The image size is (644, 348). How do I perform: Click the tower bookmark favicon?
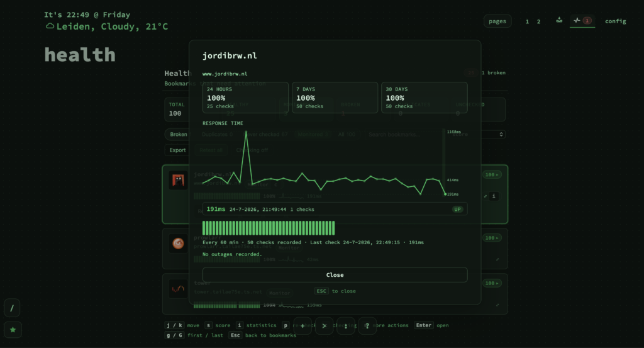[x=178, y=289]
